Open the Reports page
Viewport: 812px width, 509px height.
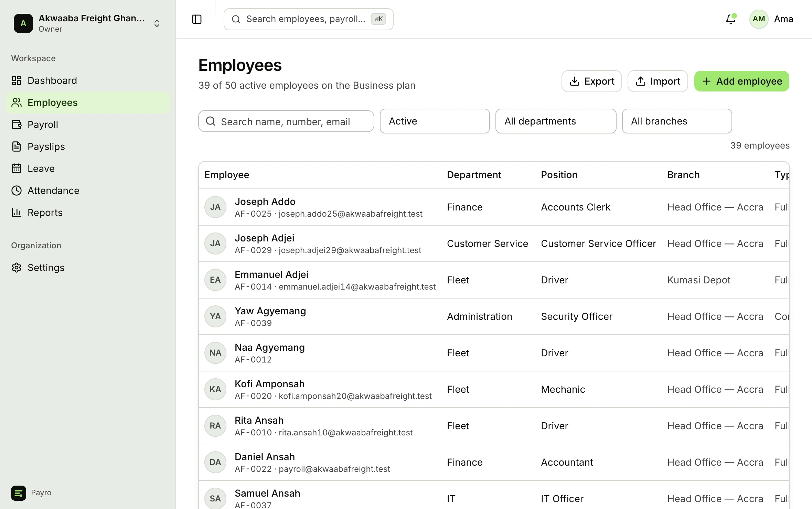[88, 213]
